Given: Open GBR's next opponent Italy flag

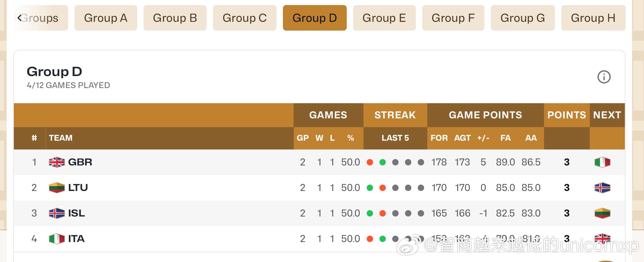Looking at the screenshot, I should (602, 162).
